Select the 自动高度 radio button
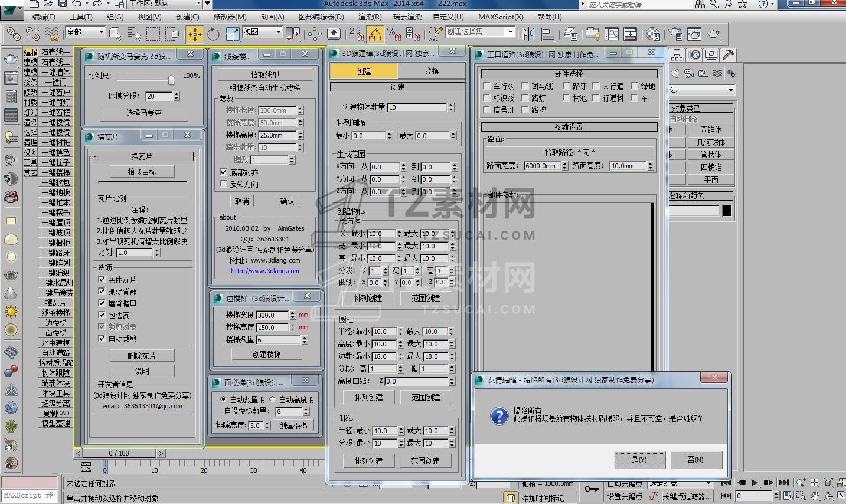The height and width of the screenshot is (504, 846). (273, 400)
